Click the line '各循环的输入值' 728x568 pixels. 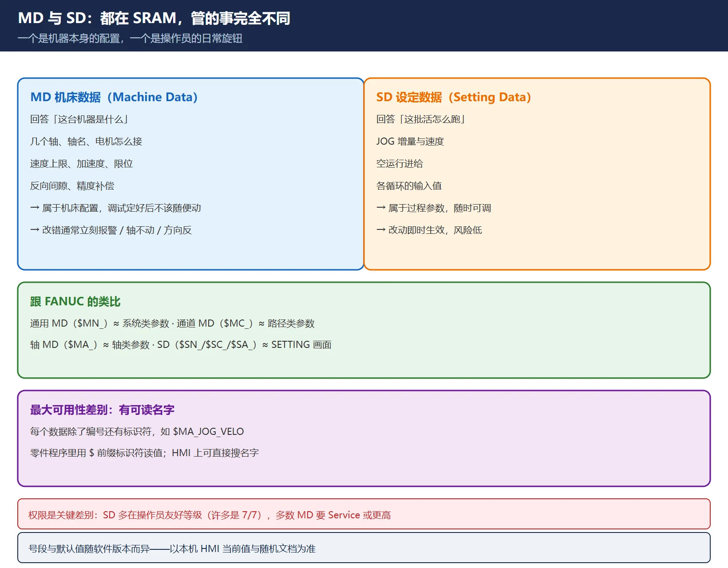click(x=409, y=186)
